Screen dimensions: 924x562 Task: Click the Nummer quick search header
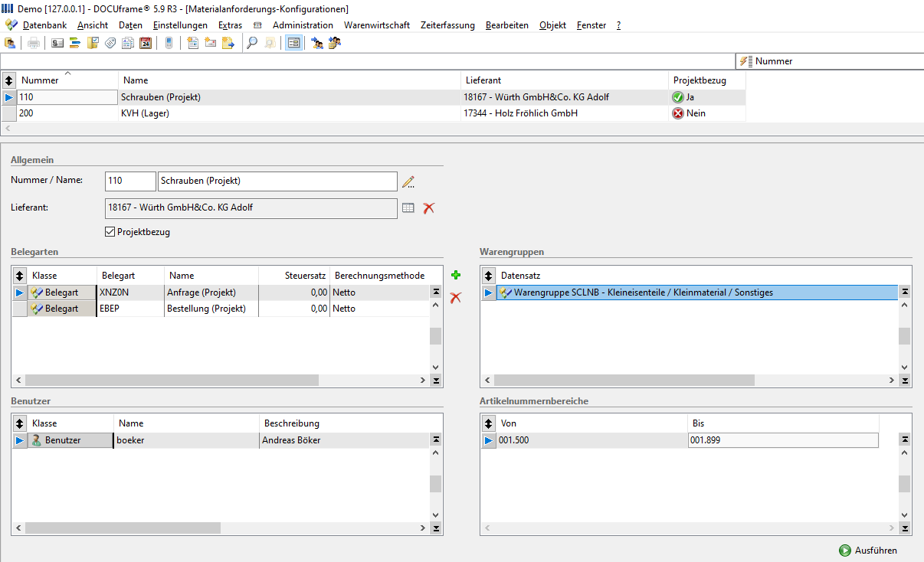(829, 61)
